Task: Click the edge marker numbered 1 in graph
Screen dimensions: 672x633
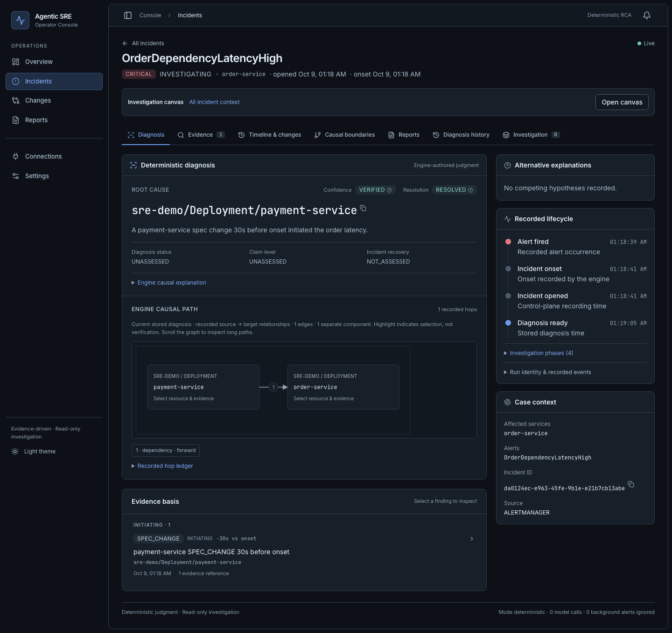Action: 273,387
